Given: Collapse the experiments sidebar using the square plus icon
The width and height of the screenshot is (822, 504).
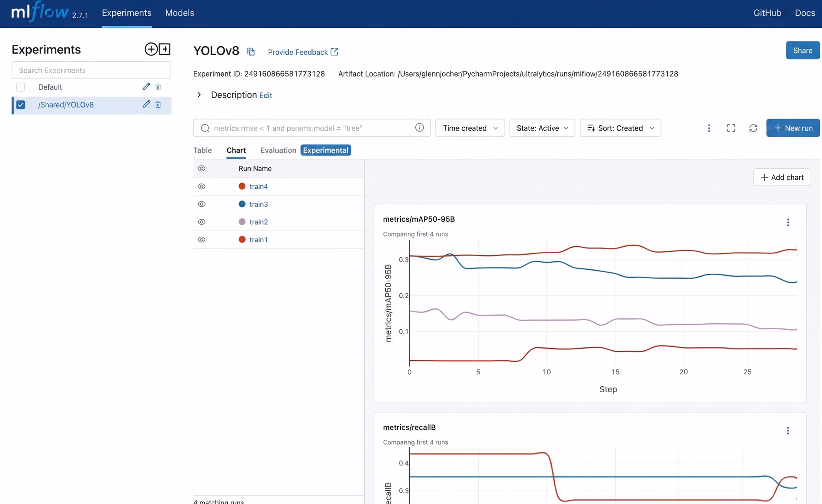Looking at the screenshot, I should click(165, 49).
